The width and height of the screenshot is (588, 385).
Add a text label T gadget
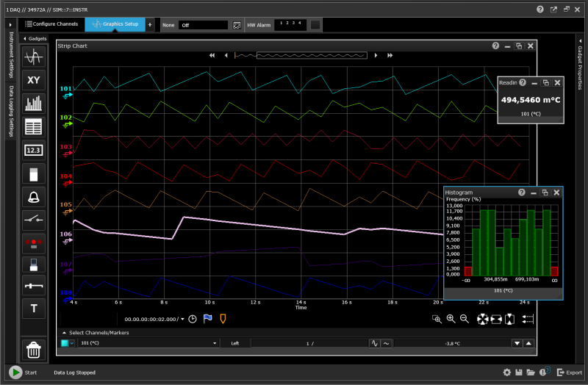33,309
